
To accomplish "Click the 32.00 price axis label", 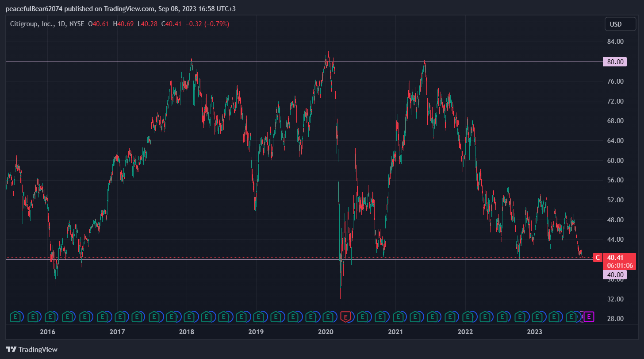I will pyautogui.click(x=615, y=299).
